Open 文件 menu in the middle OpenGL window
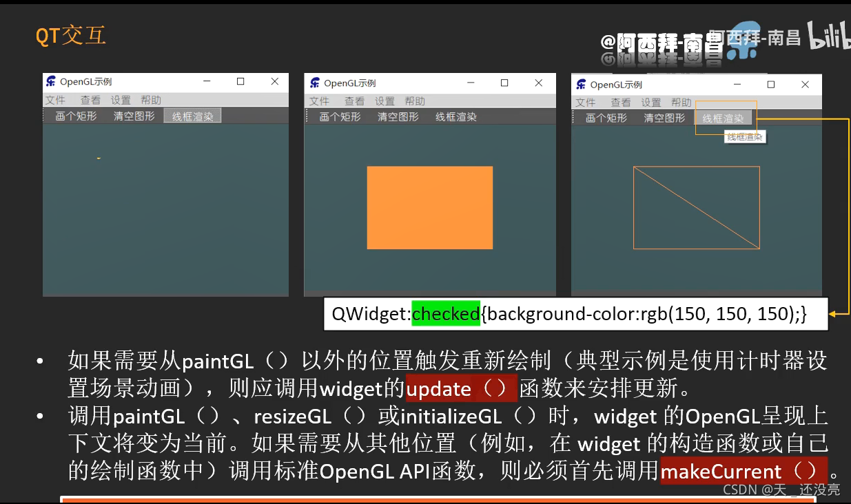851x504 pixels. [319, 101]
